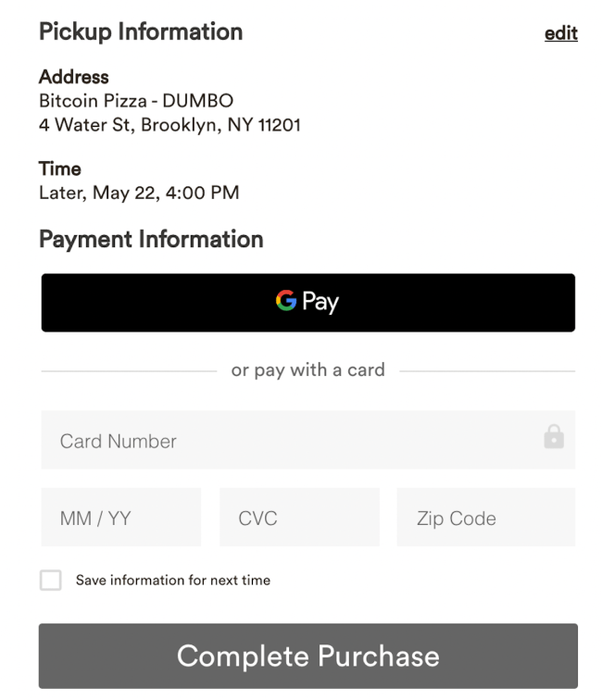The image size is (602, 700).
Task: Select the MM / YY expiration field
Action: pos(120,518)
